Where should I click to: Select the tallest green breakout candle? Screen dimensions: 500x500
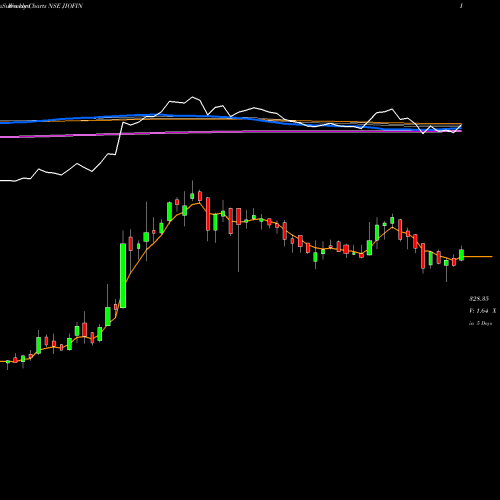tap(123, 276)
